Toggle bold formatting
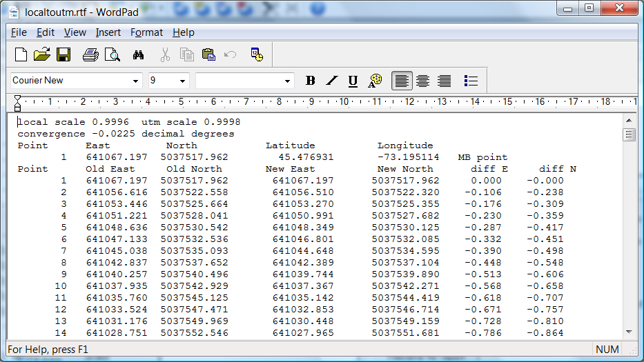 [311, 81]
